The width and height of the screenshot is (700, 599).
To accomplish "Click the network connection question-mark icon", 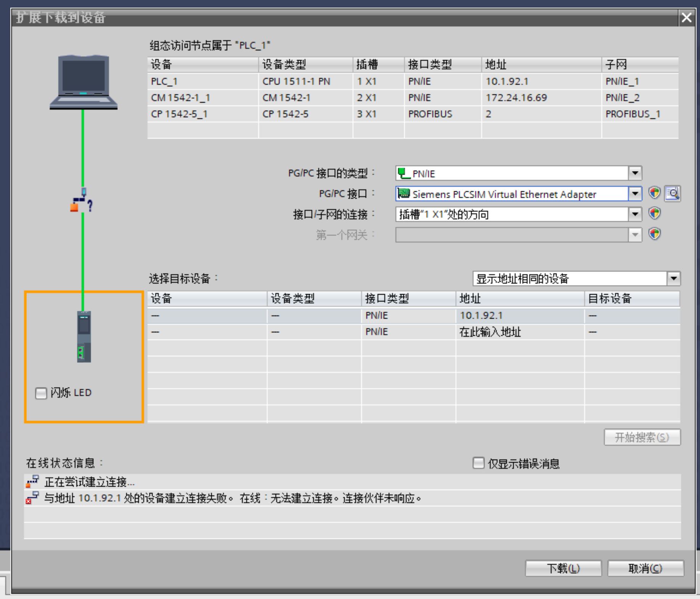I will click(82, 201).
